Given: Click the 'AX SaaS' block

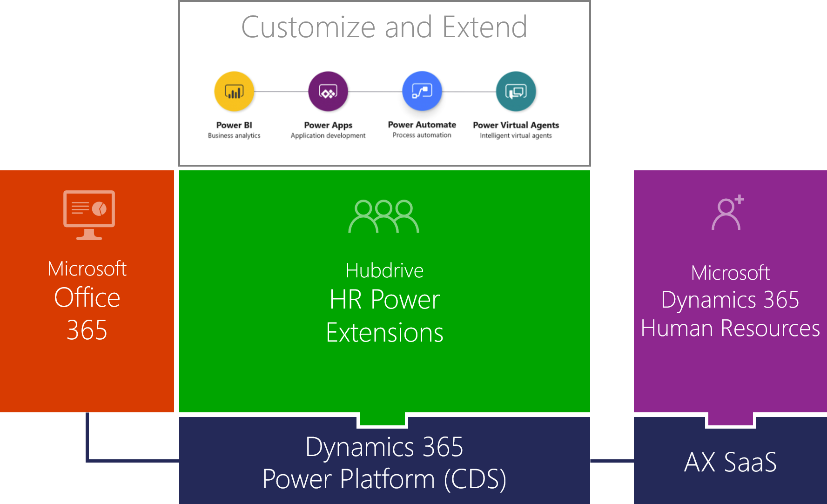Looking at the screenshot, I should pos(730,461).
